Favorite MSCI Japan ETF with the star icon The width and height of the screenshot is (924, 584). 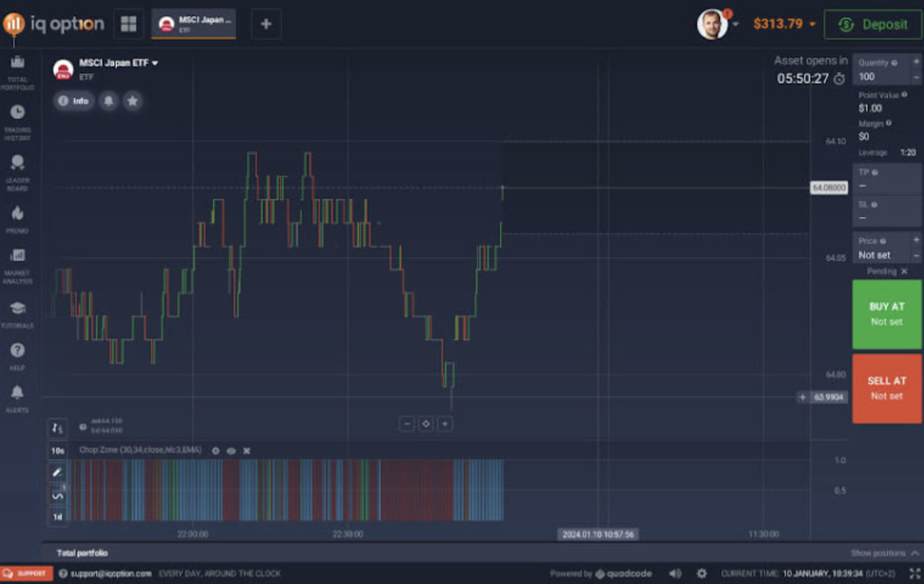click(x=133, y=101)
